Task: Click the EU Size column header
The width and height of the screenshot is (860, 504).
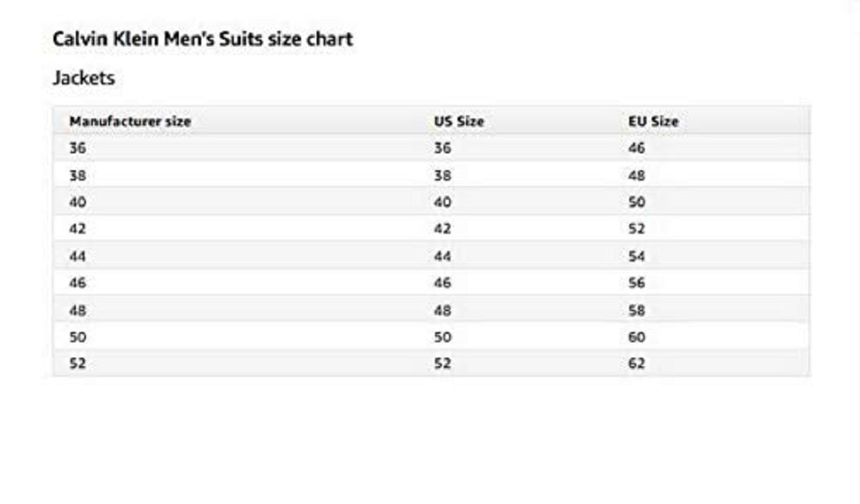Action: 653,122
